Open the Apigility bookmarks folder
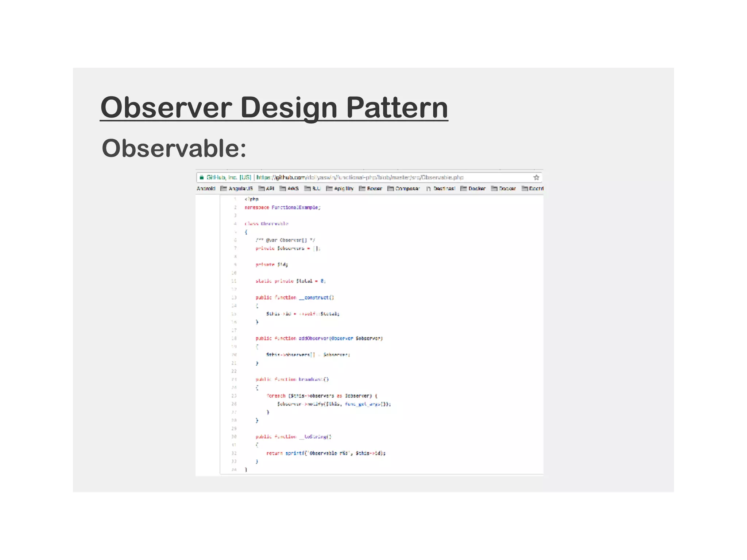Viewport: 747px width, 560px height. [340, 188]
